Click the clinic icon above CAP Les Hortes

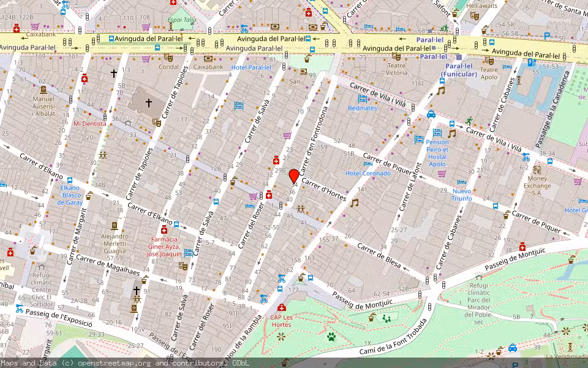pos(281,307)
